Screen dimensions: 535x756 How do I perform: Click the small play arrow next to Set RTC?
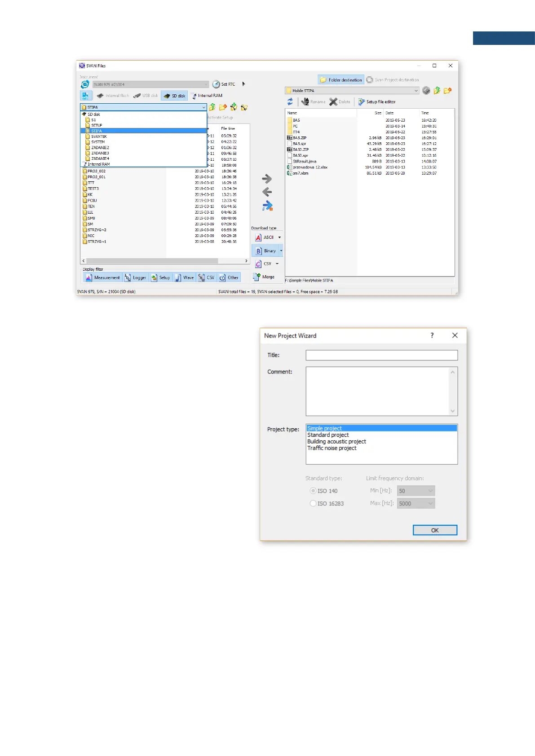243,84
